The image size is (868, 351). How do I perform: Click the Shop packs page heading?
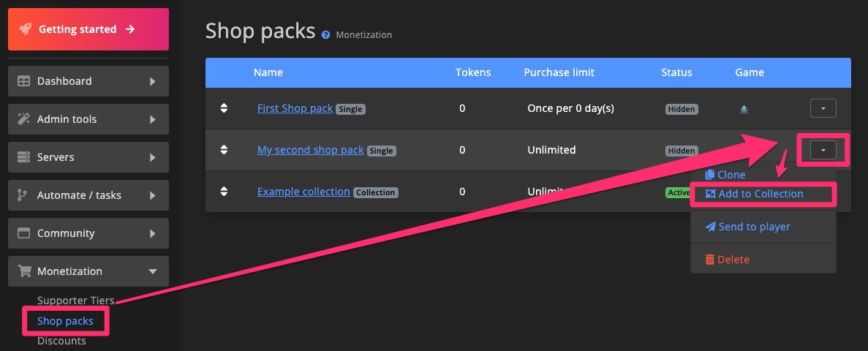click(260, 31)
